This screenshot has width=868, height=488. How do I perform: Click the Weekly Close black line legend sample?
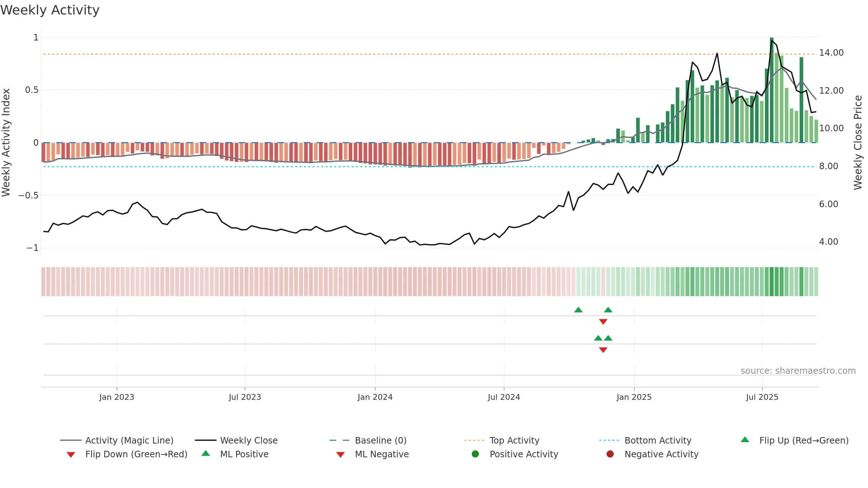205,440
